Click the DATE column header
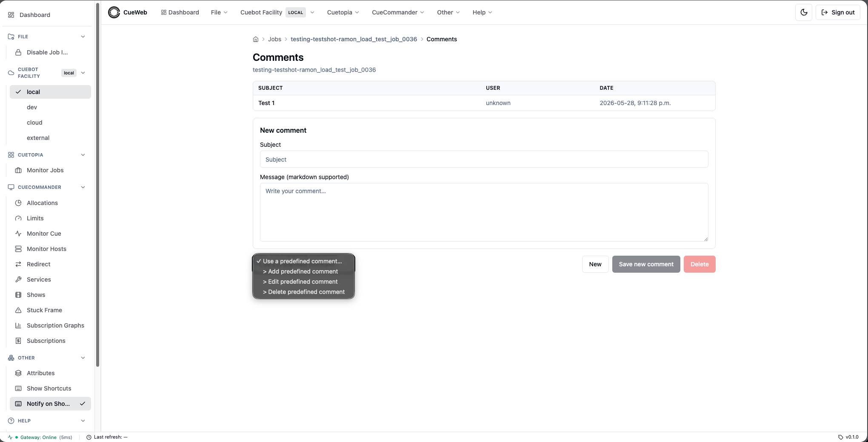This screenshot has height=442, width=868. coord(606,88)
